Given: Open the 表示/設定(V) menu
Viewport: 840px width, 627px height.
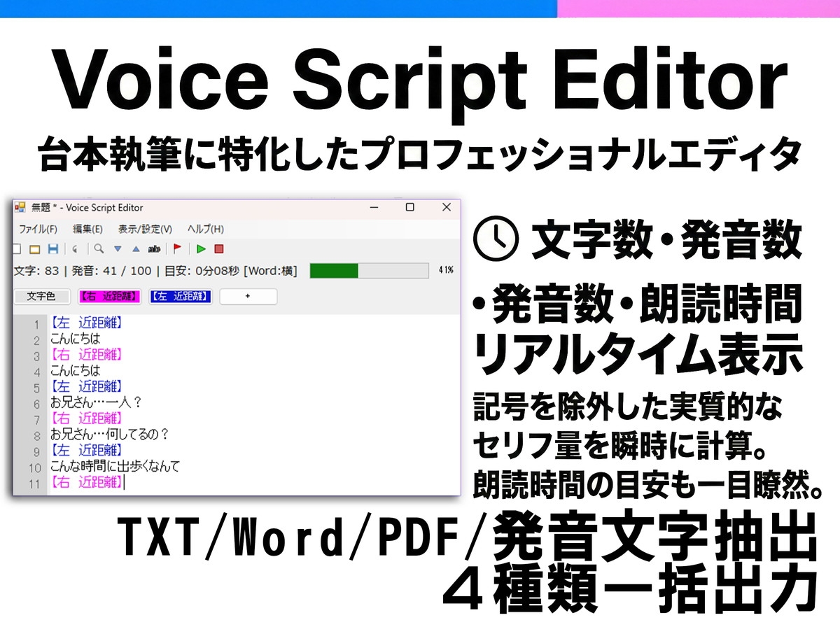Looking at the screenshot, I should tap(145, 229).
